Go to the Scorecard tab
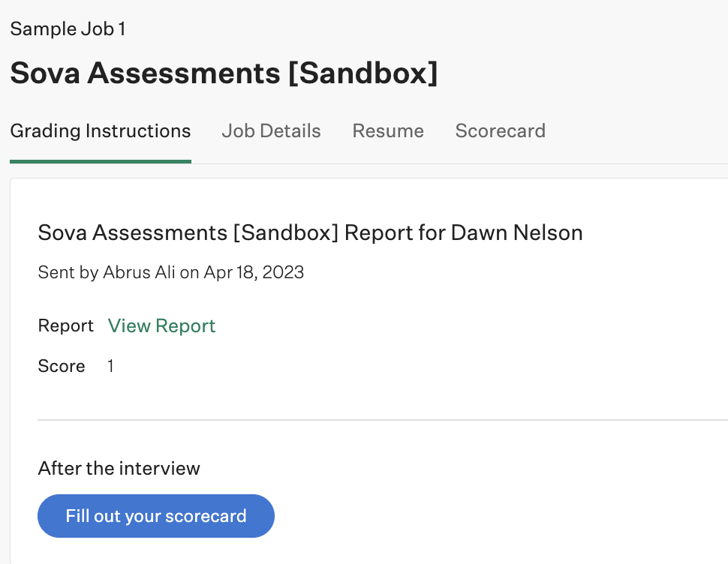The image size is (728, 564). click(x=500, y=131)
